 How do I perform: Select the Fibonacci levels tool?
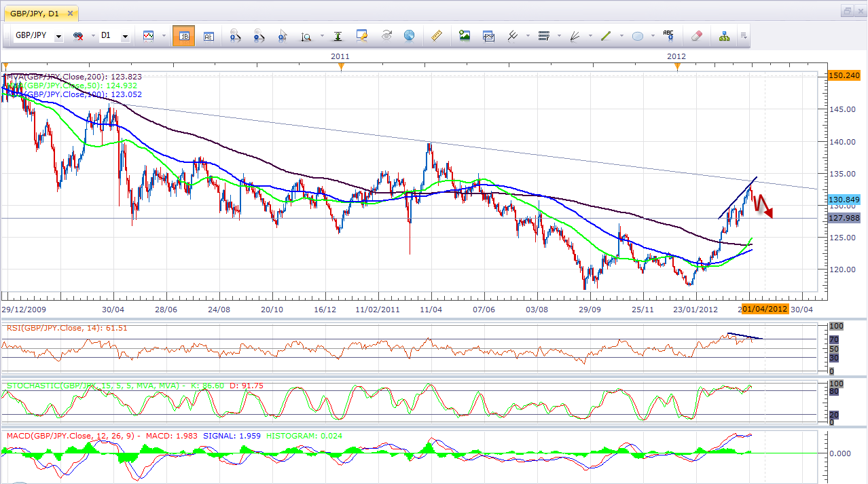coord(543,36)
